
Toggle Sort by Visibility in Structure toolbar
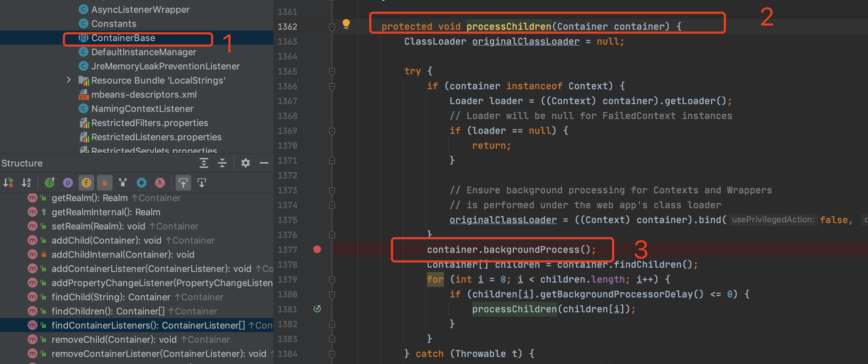[x=8, y=183]
